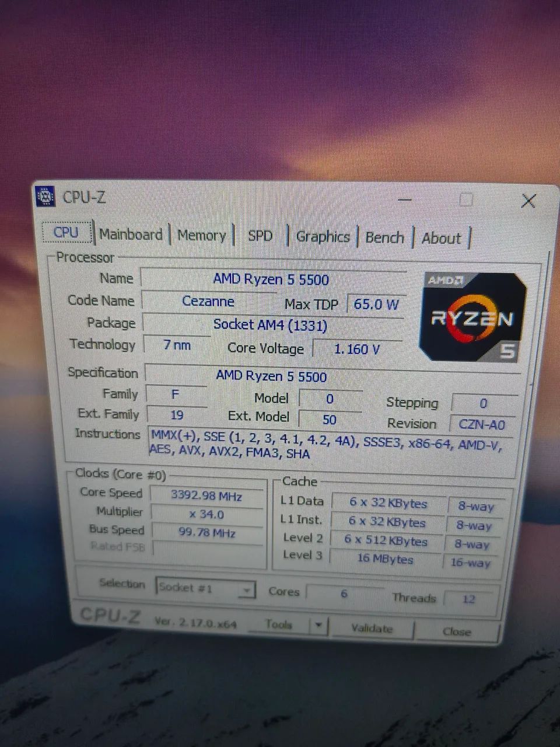Click the Core Speed value 3392.98 MHz

206,495
